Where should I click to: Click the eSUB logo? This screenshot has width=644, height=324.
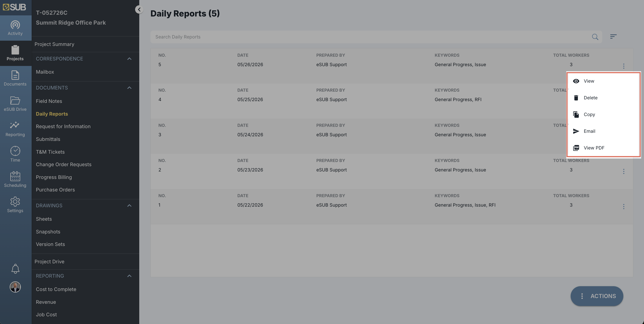(14, 7)
